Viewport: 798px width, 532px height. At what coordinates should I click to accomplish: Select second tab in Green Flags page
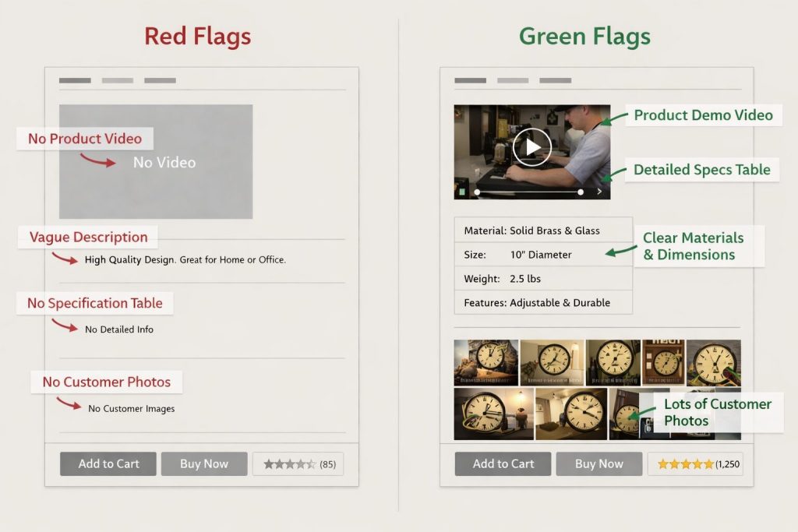tap(513, 80)
